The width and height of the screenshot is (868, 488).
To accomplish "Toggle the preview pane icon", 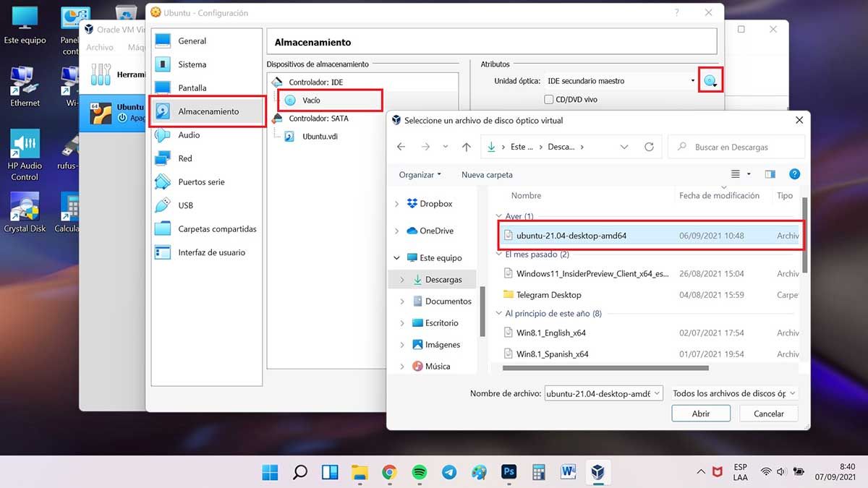I will [x=770, y=174].
